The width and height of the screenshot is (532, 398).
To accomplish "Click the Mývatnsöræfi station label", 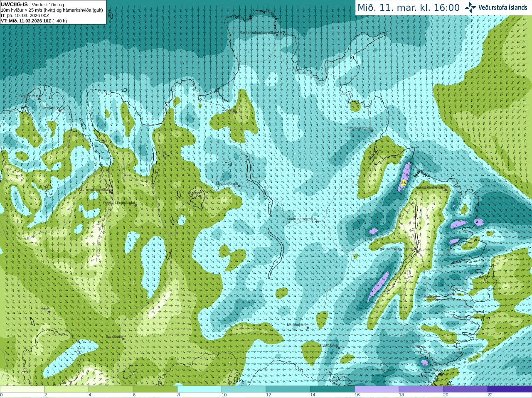I will (227, 183).
